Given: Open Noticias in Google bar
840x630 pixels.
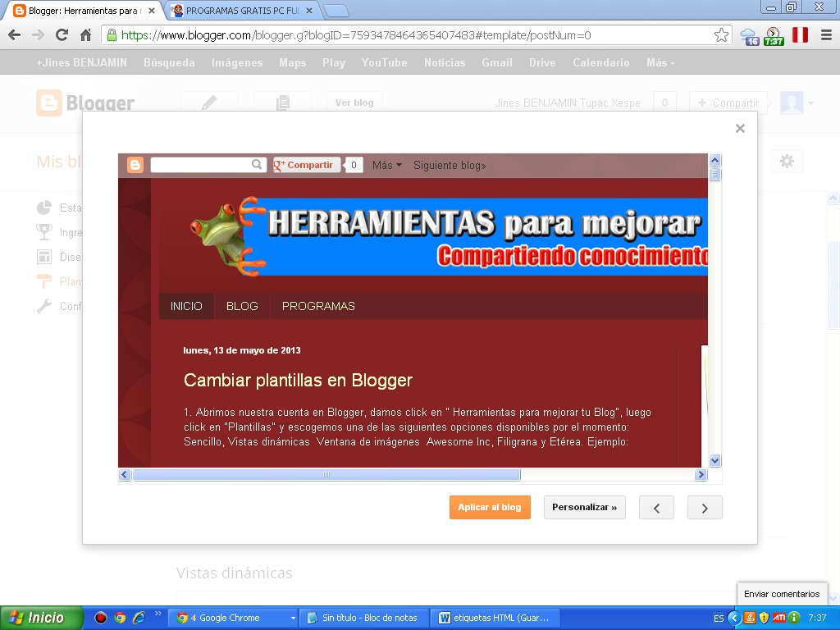Looking at the screenshot, I should tap(445, 62).
